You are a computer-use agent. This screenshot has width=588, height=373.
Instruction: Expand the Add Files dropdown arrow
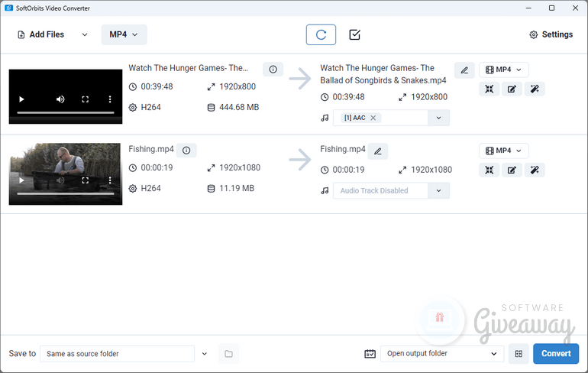85,34
